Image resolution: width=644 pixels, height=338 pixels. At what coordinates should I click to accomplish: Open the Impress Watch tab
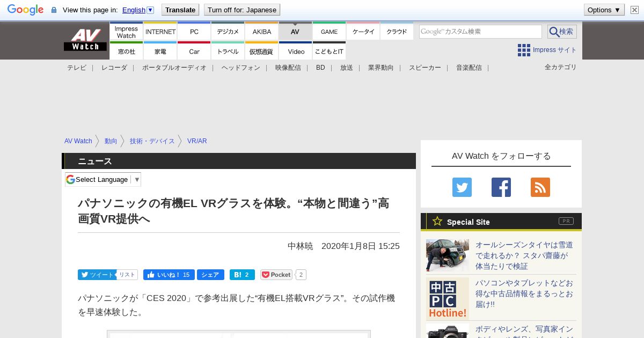point(126,31)
